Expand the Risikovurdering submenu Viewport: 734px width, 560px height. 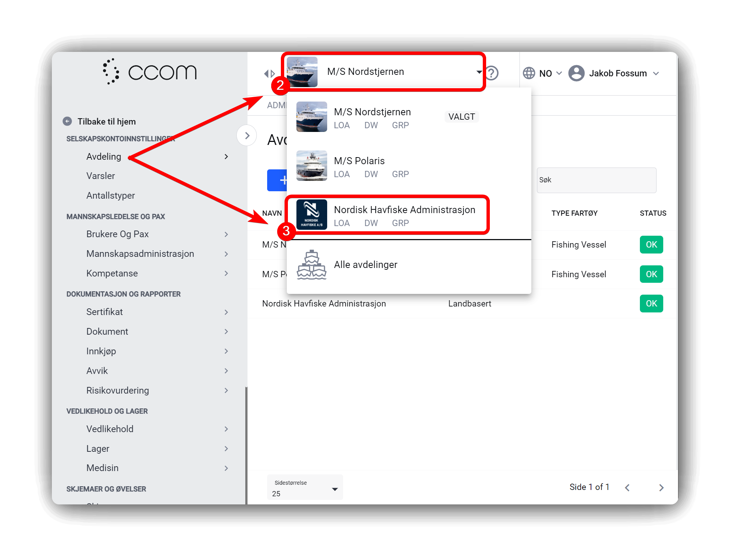[226, 391]
